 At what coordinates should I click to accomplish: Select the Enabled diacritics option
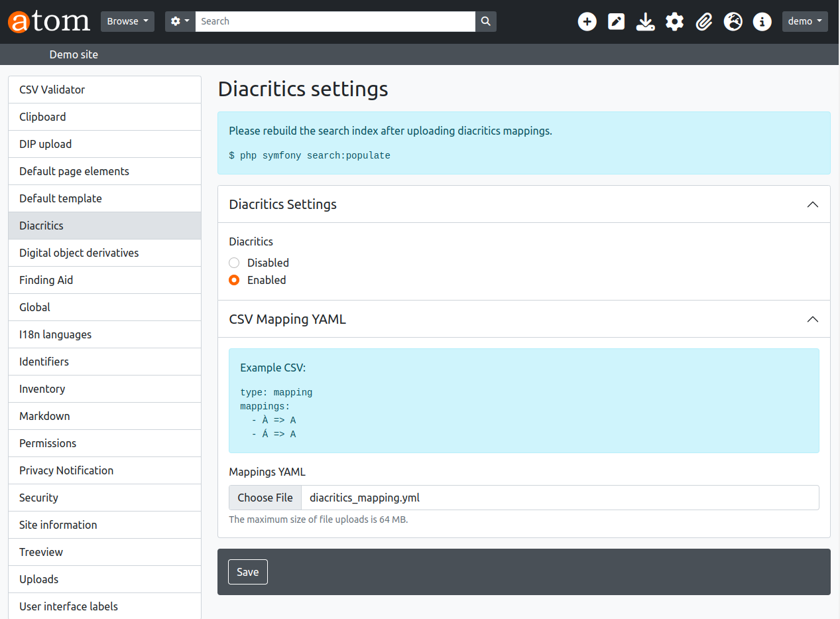click(x=234, y=280)
